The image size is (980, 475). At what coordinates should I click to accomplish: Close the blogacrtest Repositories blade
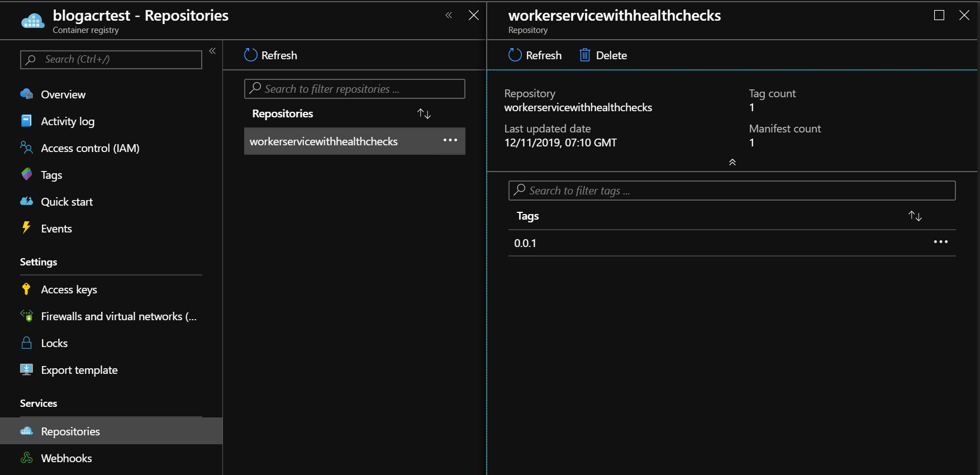pyautogui.click(x=474, y=15)
